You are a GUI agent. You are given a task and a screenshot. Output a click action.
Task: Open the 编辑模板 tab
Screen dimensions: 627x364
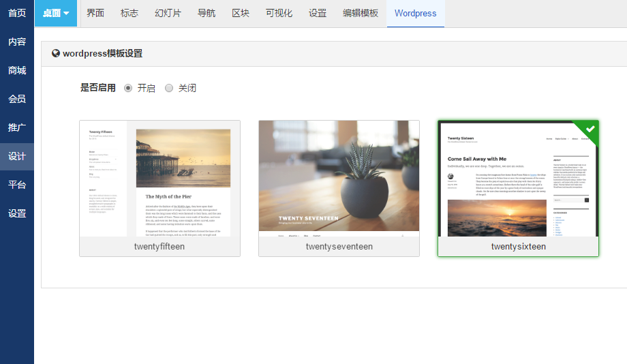[x=361, y=13]
